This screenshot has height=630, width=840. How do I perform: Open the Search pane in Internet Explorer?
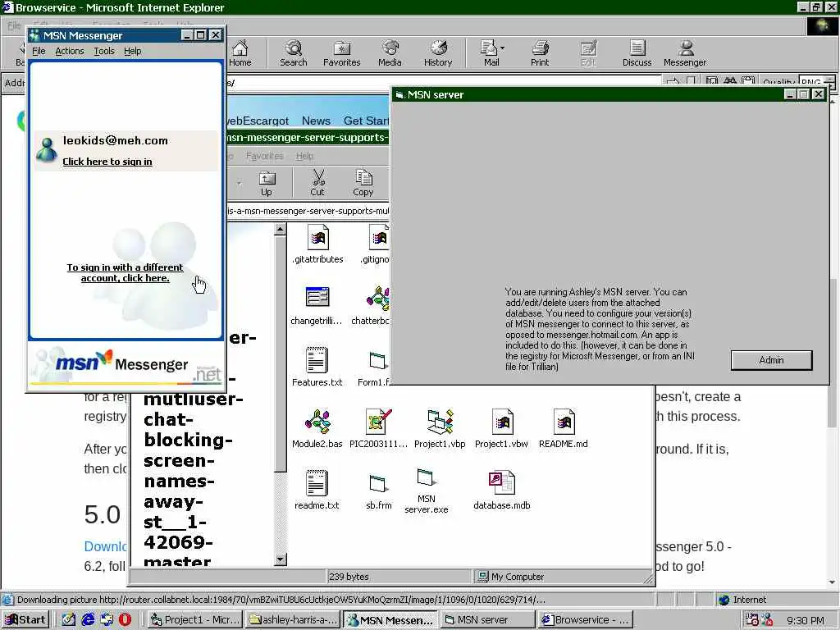point(294,53)
